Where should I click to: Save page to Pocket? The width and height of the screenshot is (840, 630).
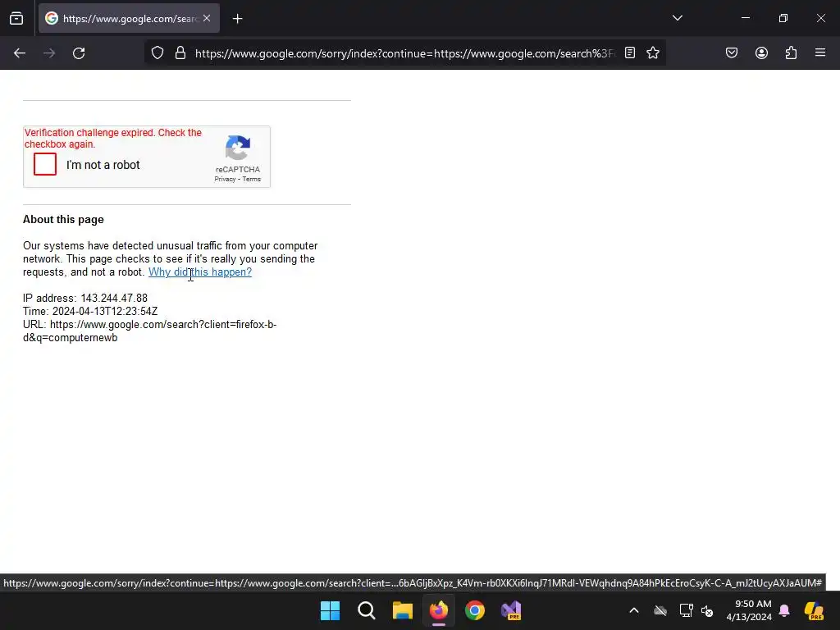[732, 53]
